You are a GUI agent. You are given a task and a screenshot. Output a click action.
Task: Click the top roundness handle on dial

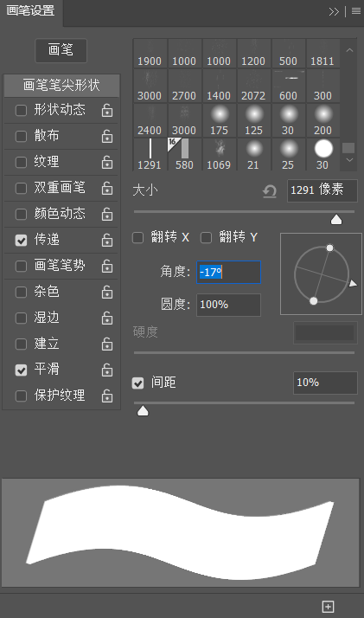[x=329, y=248]
